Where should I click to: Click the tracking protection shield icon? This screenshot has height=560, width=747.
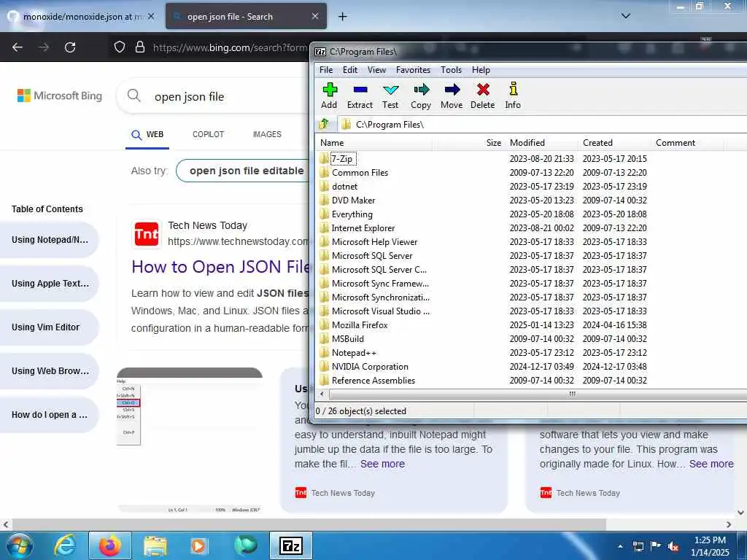pyautogui.click(x=120, y=47)
